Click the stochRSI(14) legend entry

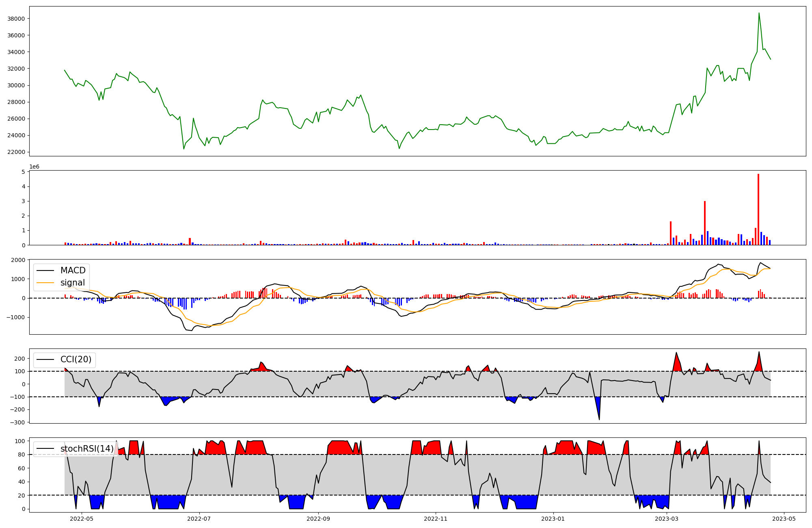86,449
